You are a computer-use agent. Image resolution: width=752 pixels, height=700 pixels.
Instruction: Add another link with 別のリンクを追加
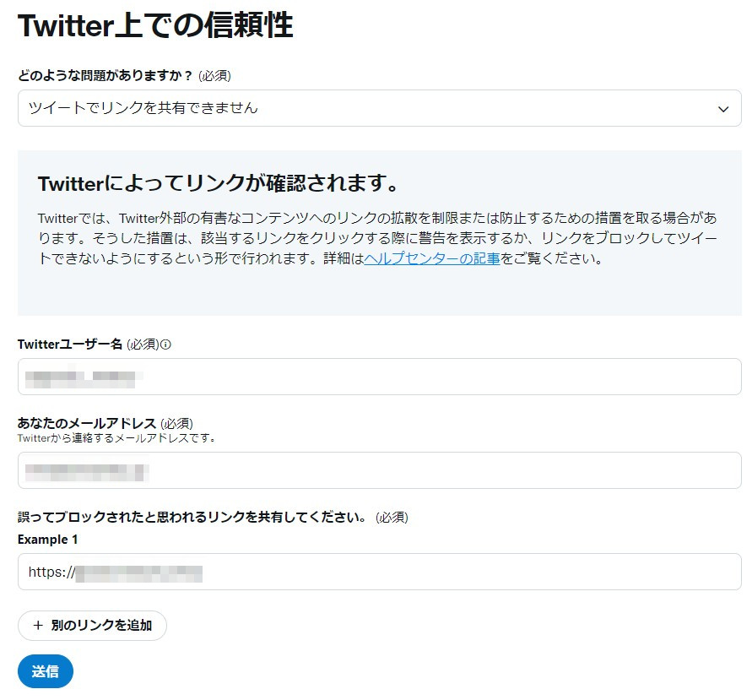click(92, 625)
